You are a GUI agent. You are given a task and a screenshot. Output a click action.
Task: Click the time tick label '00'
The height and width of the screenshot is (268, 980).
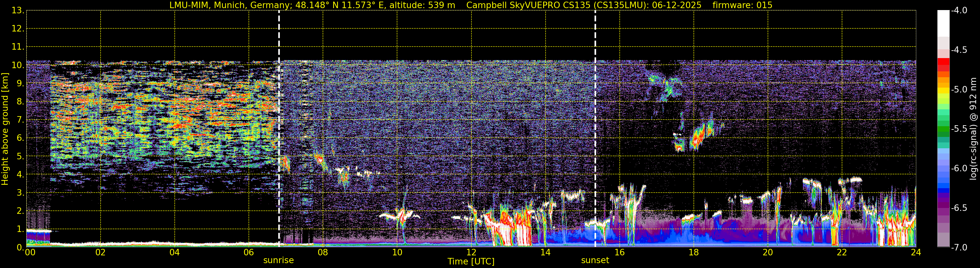(x=30, y=252)
